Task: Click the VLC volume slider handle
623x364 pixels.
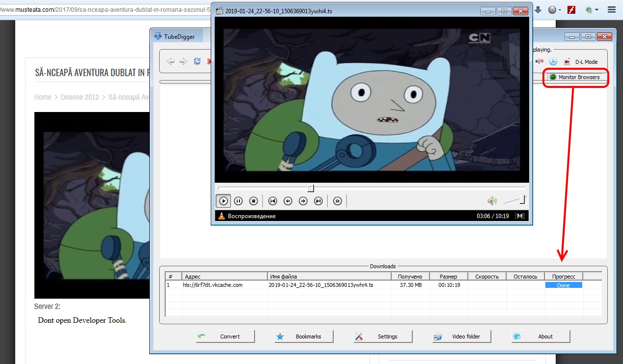Action: click(523, 199)
